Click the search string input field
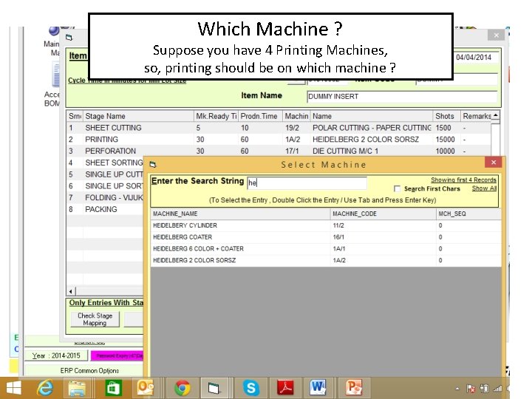Image resolution: width=532 pixels, height=399 pixels. coord(307,183)
